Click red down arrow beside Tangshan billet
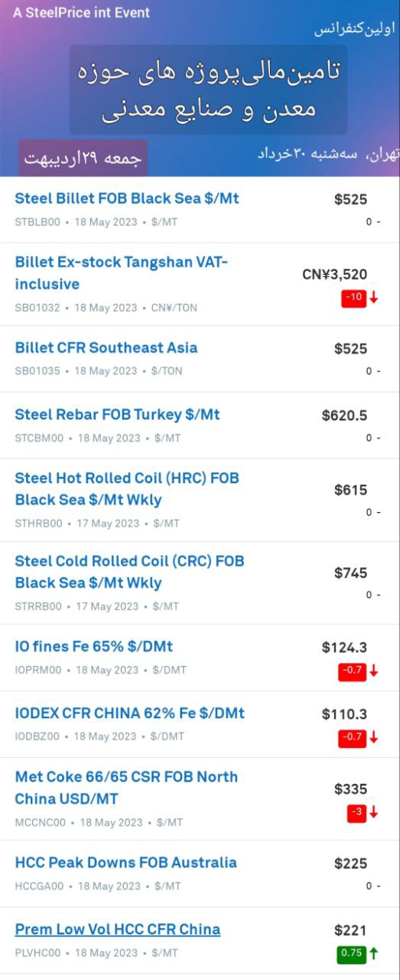Image resolution: width=400 pixels, height=980 pixels. point(374,297)
